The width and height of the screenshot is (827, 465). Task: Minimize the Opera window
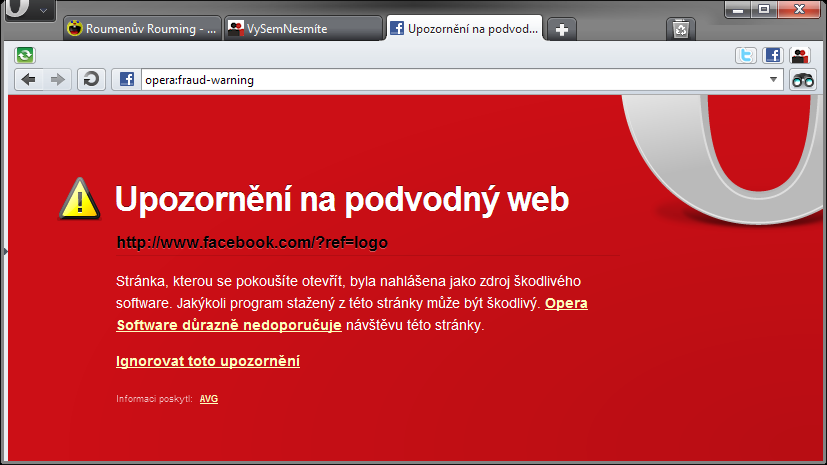[738, 9]
